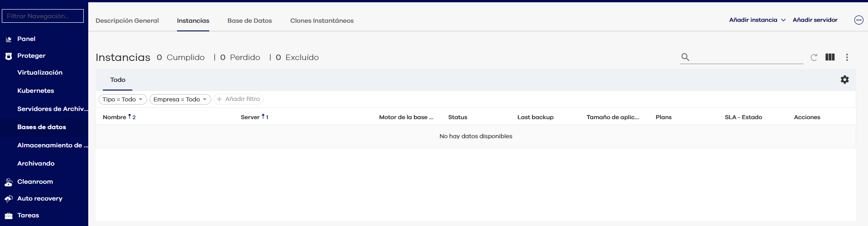Click the Nombre sort arrow

click(130, 116)
